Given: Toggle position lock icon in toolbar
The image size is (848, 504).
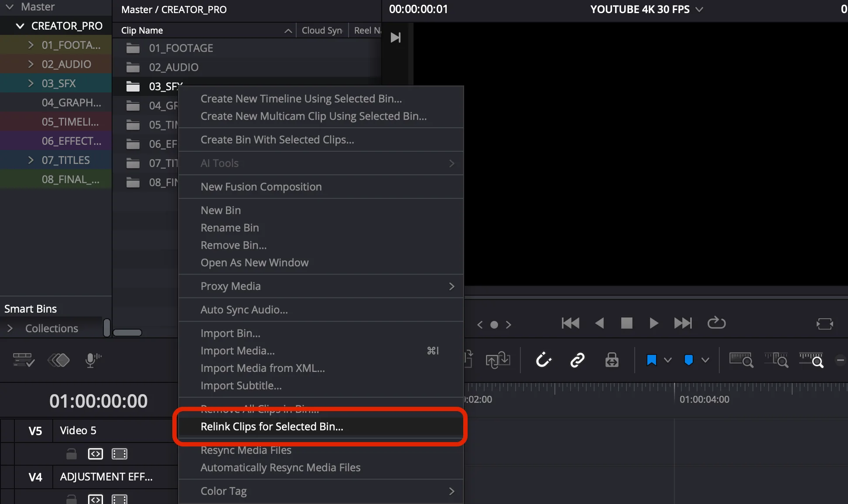Looking at the screenshot, I should pyautogui.click(x=612, y=360).
